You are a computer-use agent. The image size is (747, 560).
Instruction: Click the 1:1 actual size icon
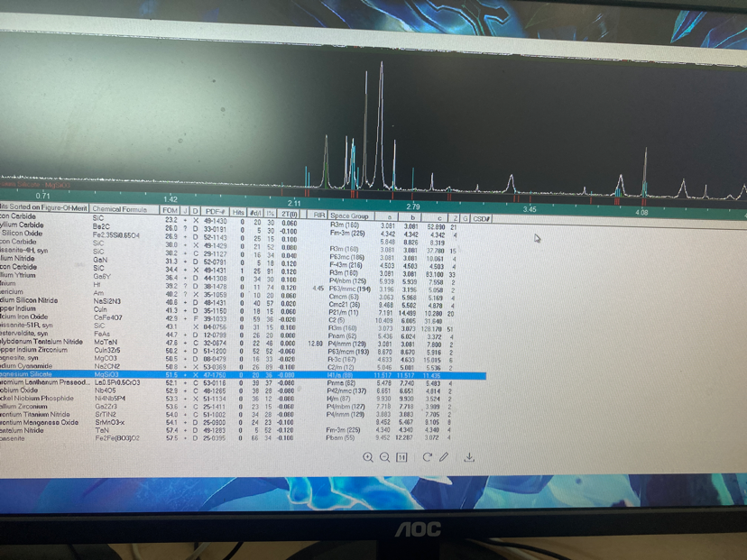tap(403, 457)
